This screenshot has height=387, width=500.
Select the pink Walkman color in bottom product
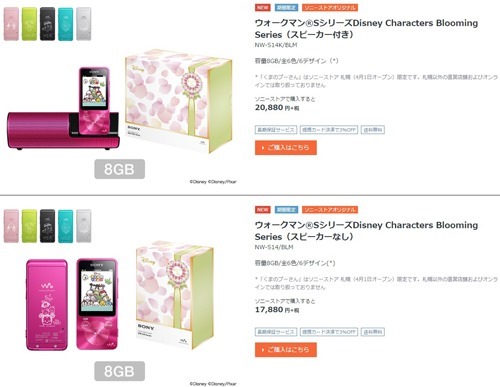click(11, 226)
